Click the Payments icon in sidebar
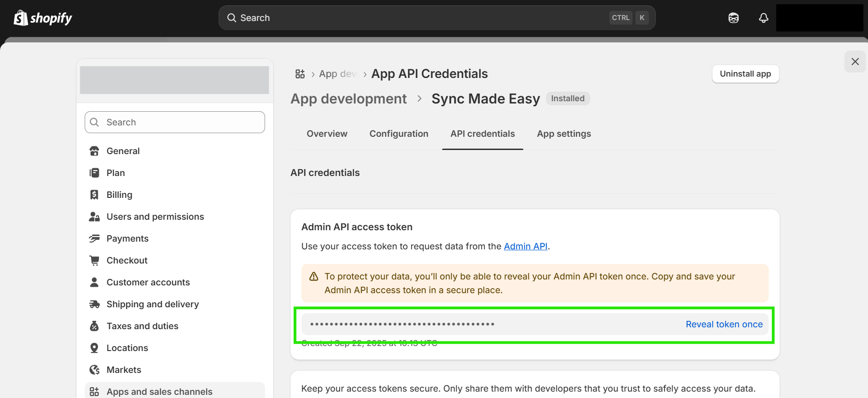Viewport: 868px width, 398px height. pos(94,238)
